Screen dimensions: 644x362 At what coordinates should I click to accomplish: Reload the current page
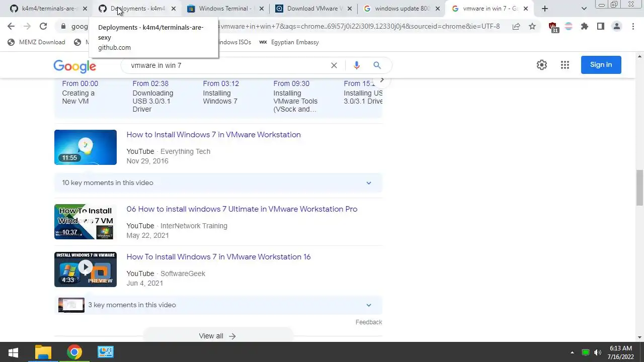point(43,26)
